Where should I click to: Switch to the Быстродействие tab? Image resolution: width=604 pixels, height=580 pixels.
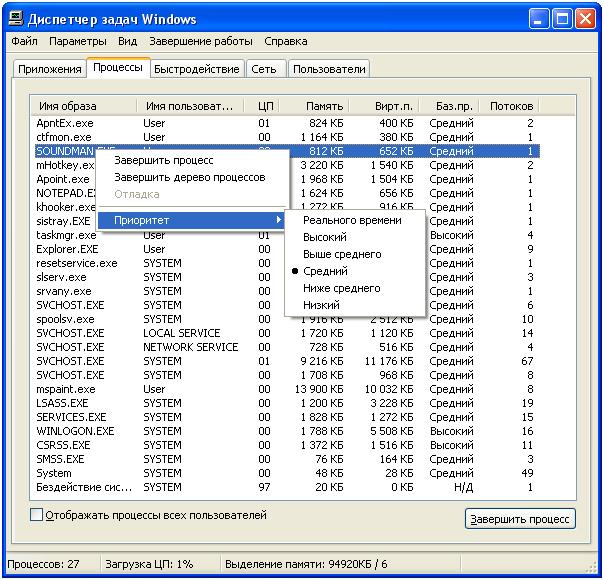point(197,69)
